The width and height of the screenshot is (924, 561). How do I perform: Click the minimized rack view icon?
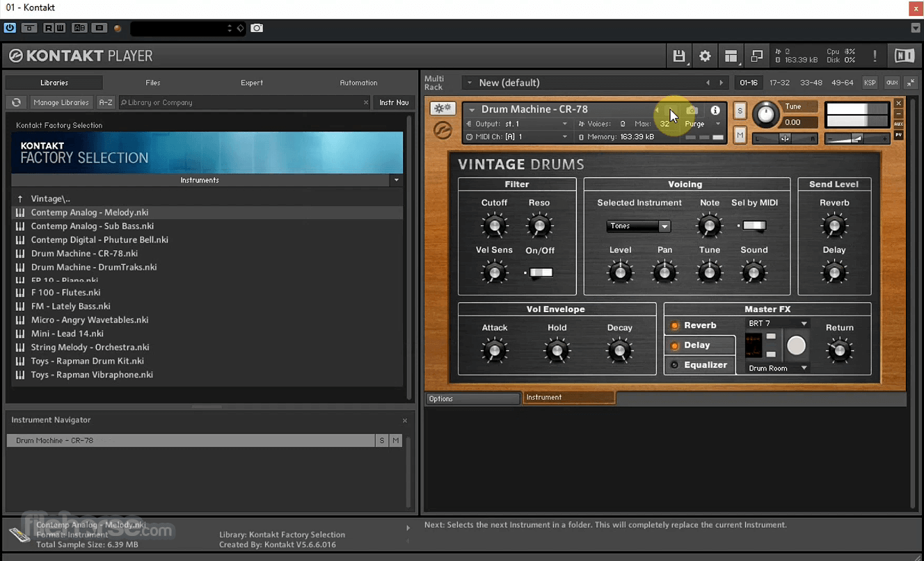tap(756, 56)
